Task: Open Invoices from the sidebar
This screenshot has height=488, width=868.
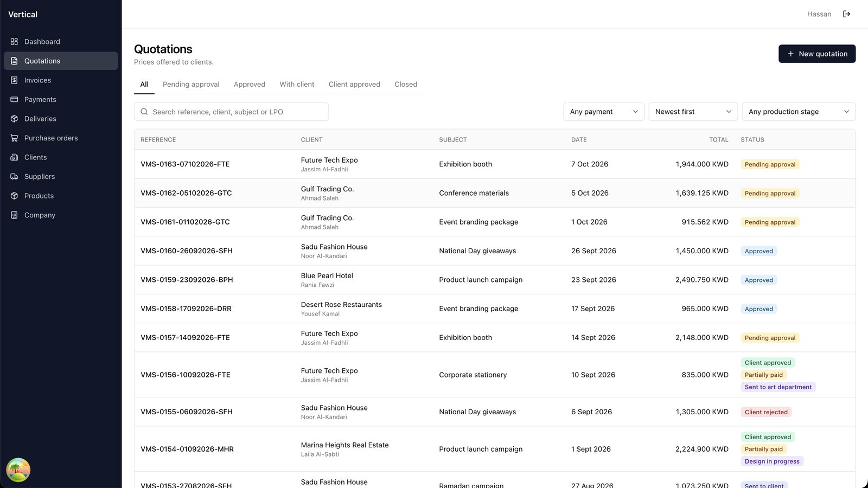Action: (x=61, y=80)
